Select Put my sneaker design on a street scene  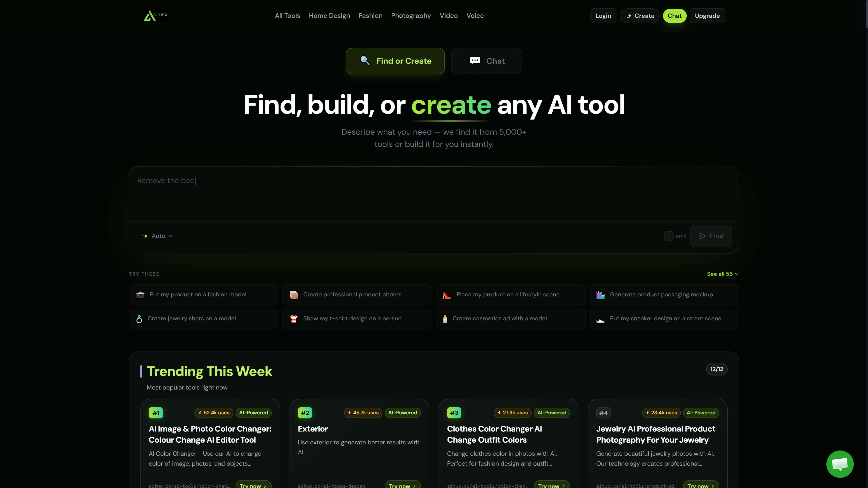pyautogui.click(x=664, y=319)
